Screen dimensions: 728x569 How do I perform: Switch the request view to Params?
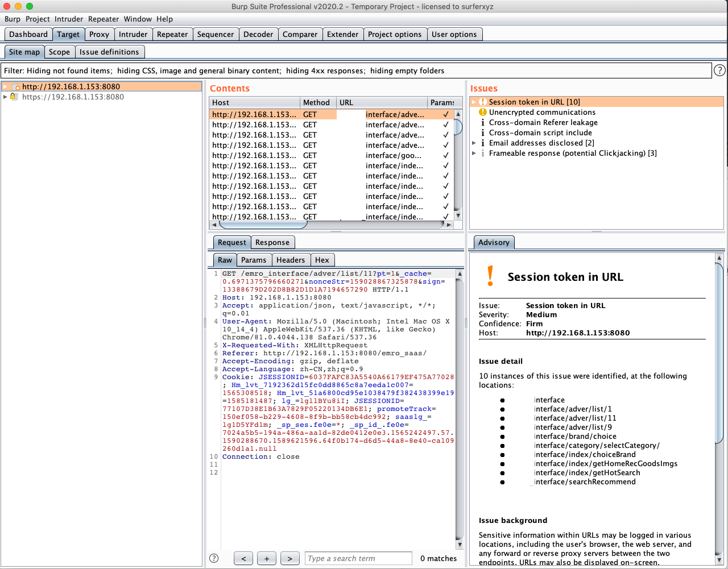(254, 260)
